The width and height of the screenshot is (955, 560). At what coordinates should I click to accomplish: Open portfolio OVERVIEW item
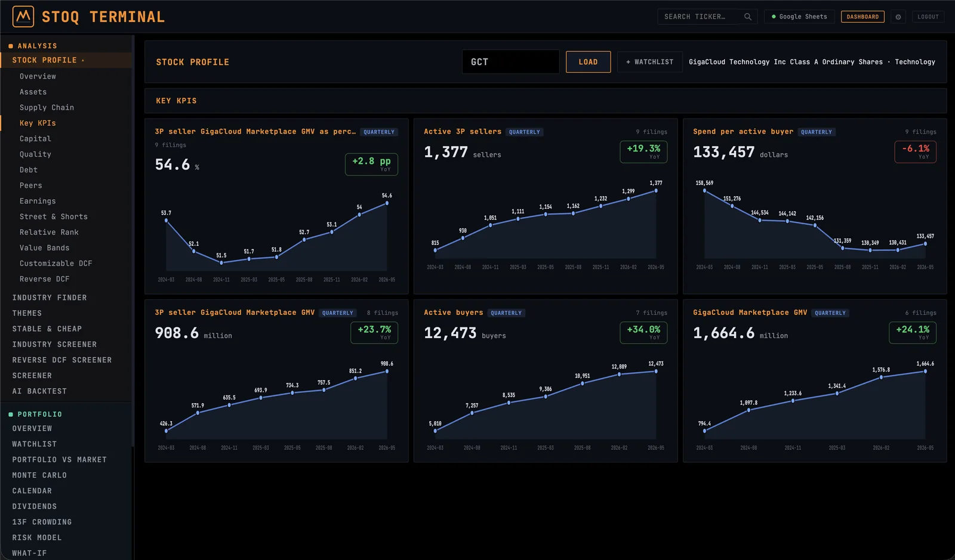point(32,428)
